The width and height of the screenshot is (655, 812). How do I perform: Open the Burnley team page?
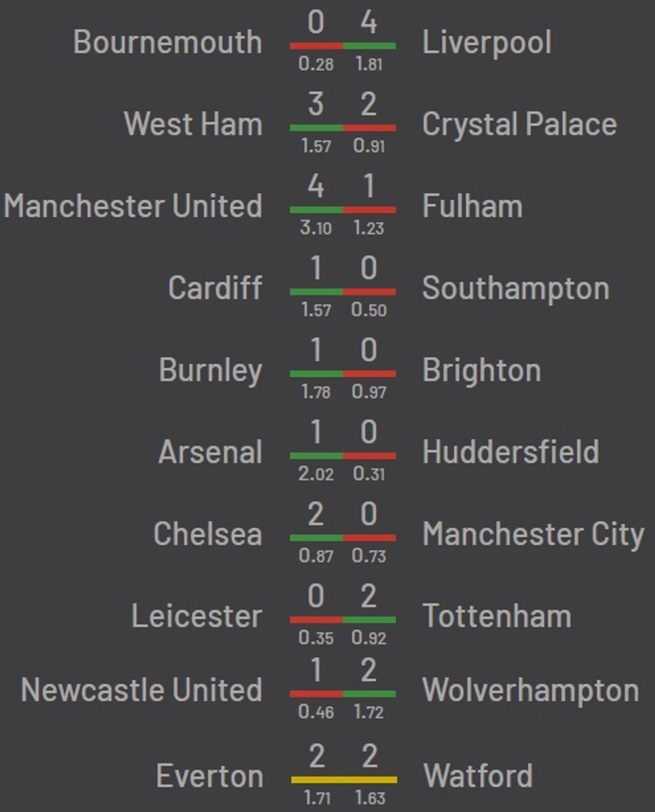[x=210, y=371]
